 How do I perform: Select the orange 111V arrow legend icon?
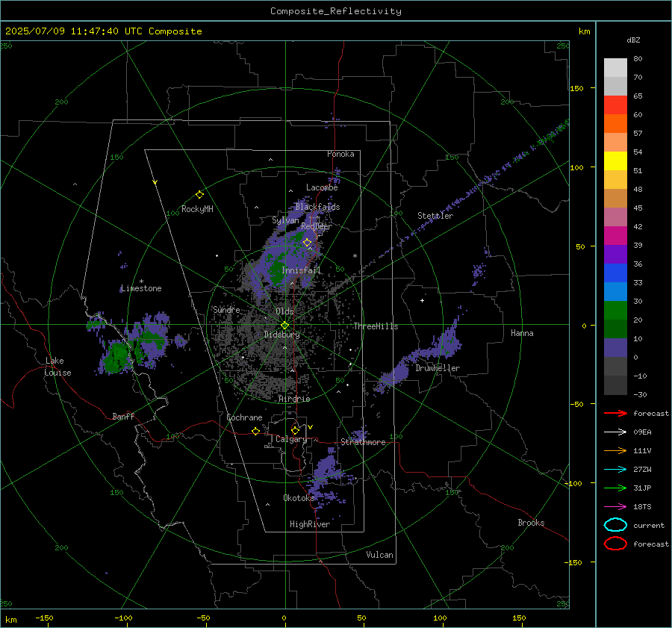(x=615, y=450)
